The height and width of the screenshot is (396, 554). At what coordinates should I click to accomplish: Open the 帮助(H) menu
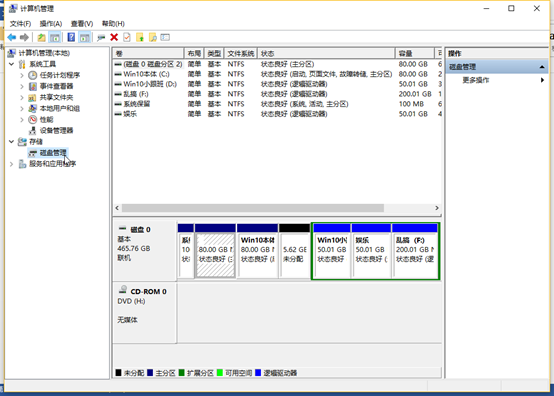point(113,24)
